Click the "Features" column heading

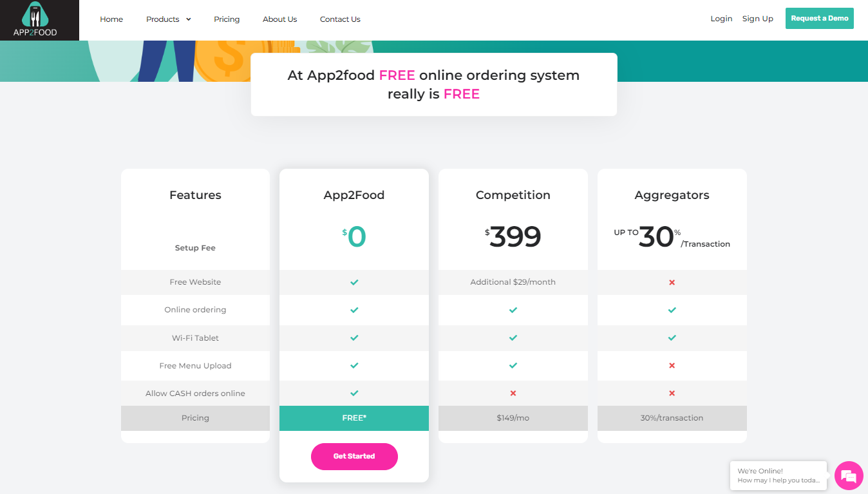coord(195,195)
